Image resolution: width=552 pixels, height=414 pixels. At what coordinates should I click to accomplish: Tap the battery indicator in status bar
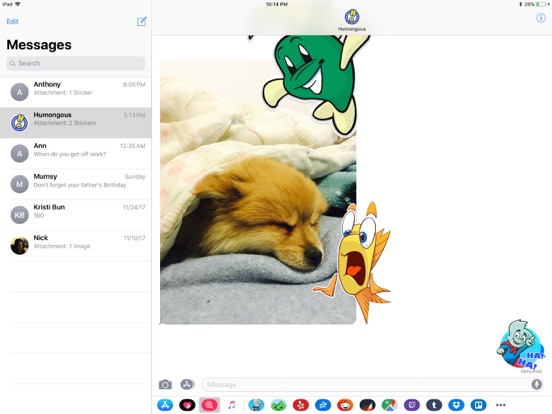click(x=540, y=4)
